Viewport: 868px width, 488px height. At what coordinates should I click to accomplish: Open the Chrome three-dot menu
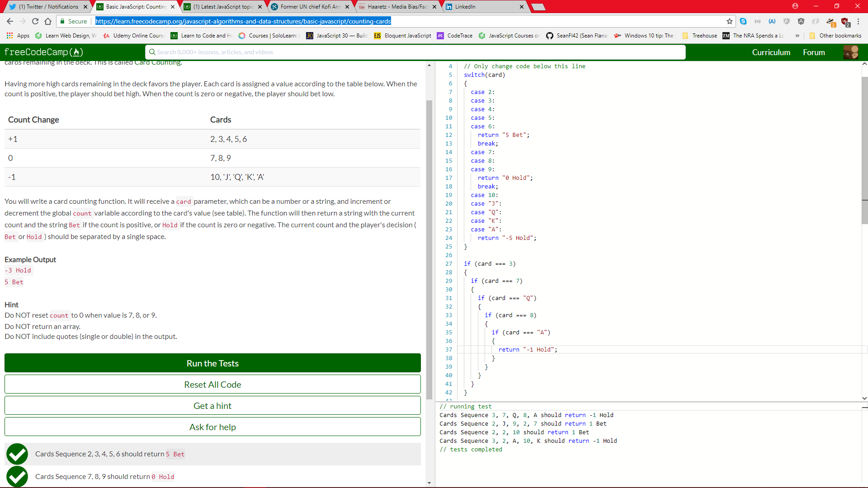click(x=858, y=21)
